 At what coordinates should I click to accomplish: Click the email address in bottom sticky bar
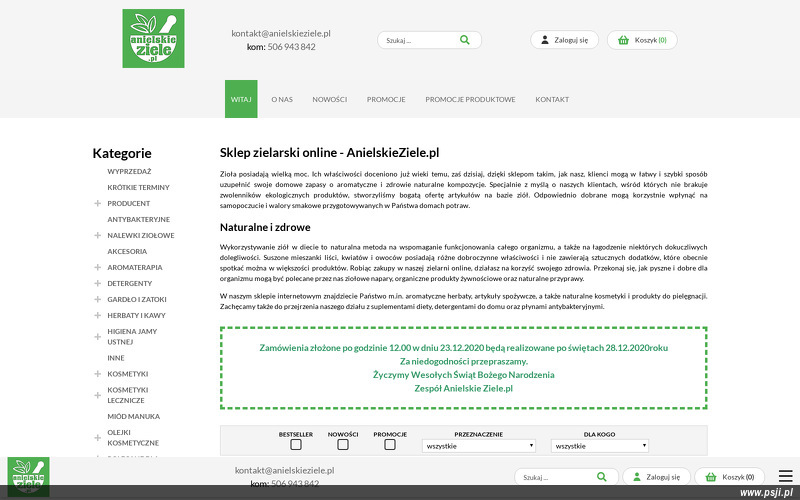285,470
